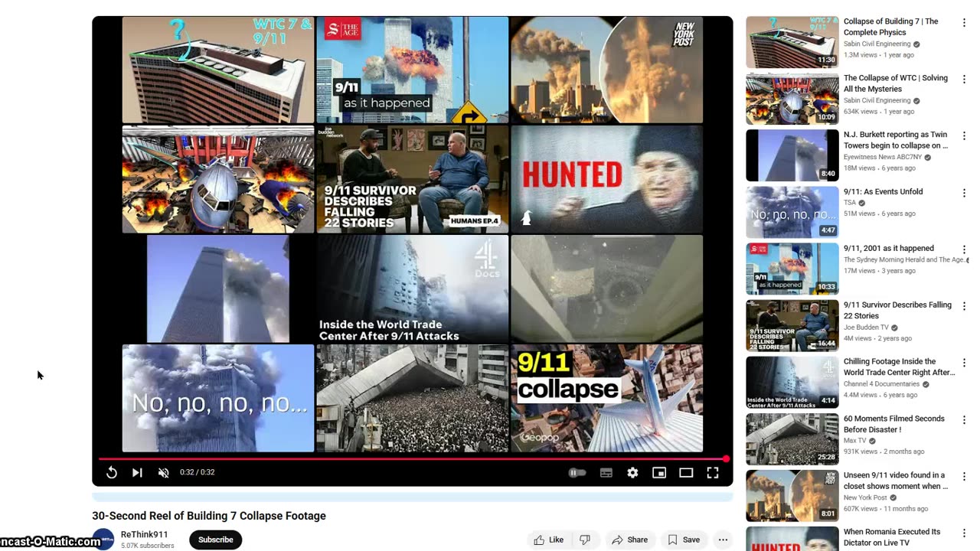Open 'N.J. Burkett reporting' sidebar video title
The height and width of the screenshot is (551, 980).
896,140
